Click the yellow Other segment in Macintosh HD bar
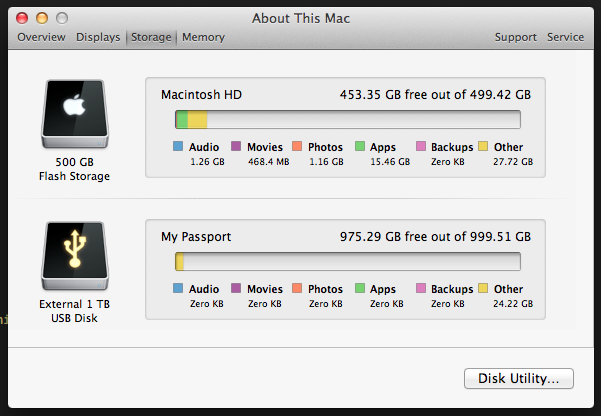 click(197, 119)
